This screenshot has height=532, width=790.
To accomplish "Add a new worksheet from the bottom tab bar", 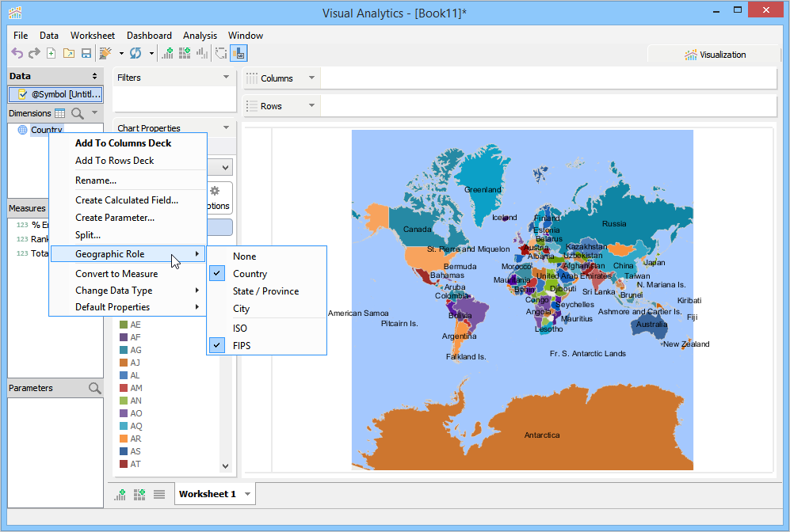I will [x=120, y=494].
